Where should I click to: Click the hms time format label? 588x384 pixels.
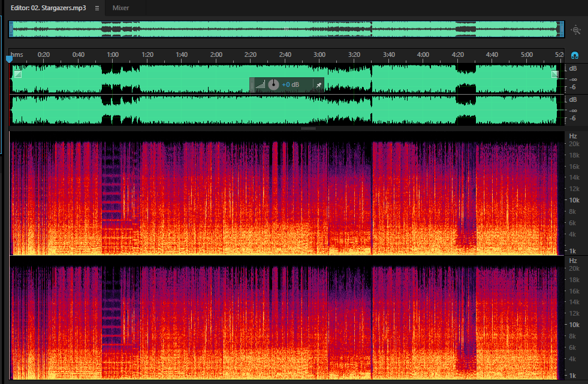17,55
